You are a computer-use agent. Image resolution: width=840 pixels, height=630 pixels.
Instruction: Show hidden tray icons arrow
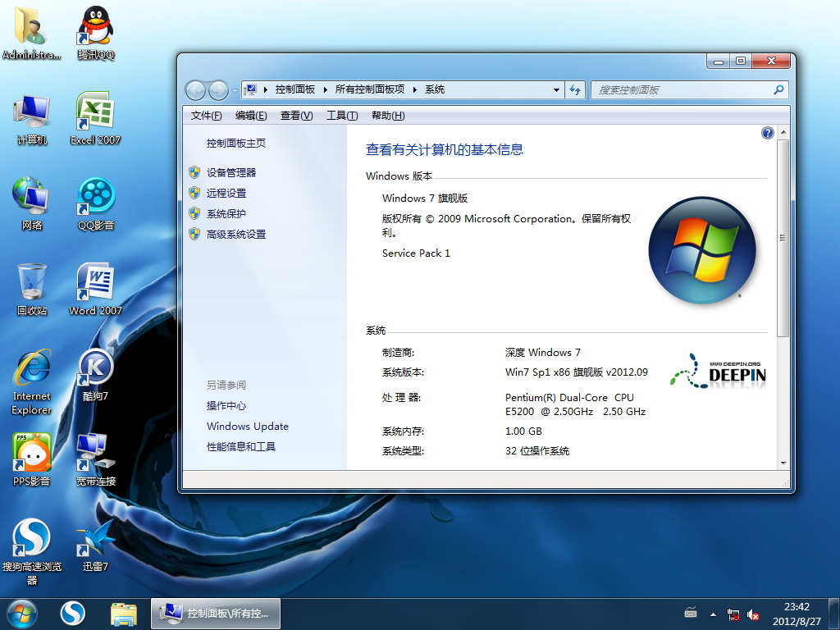[713, 614]
